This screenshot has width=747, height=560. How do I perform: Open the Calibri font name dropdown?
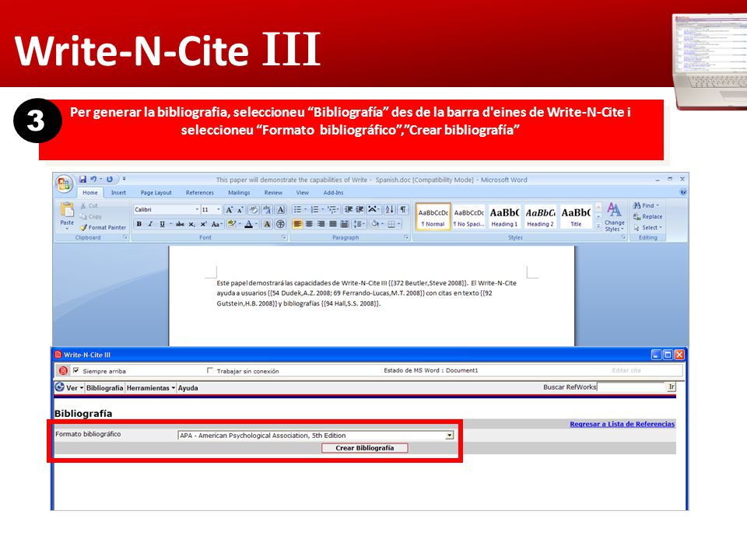[197, 209]
